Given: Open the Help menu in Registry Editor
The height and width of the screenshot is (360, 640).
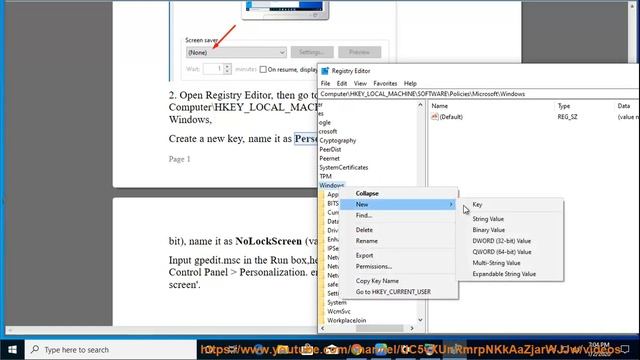Looking at the screenshot, I should click(x=410, y=83).
